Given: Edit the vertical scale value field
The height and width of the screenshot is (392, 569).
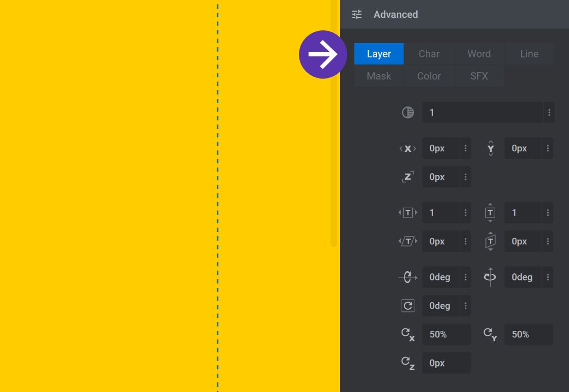Looking at the screenshot, I should pyautogui.click(x=523, y=213).
